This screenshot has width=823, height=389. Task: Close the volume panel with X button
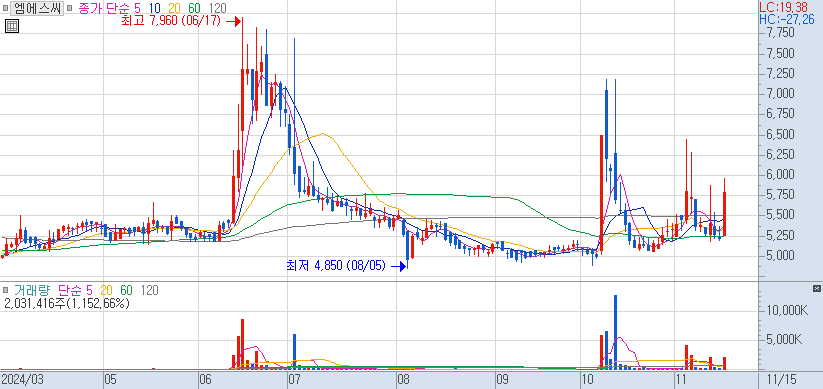click(x=816, y=289)
